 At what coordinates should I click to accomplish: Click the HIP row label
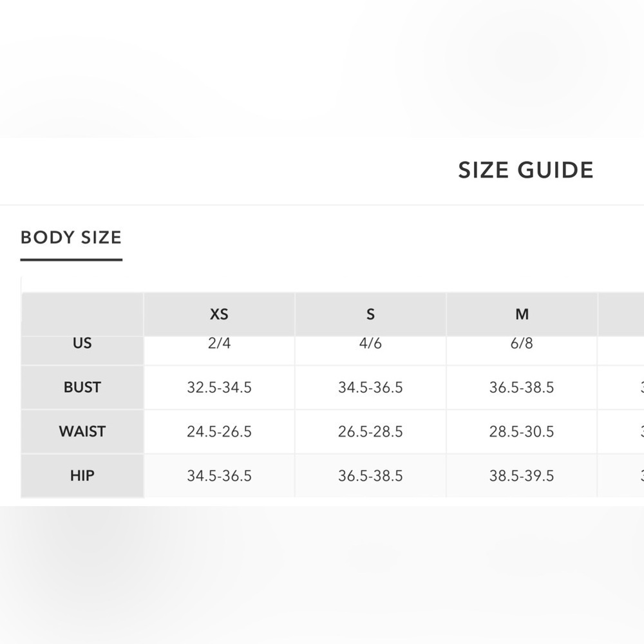[x=82, y=476]
